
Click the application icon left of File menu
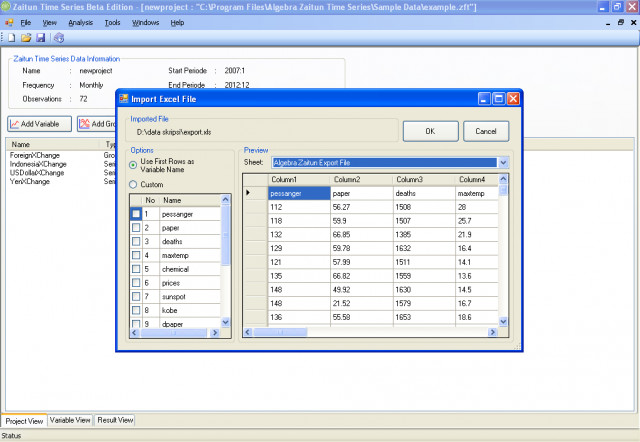8,22
